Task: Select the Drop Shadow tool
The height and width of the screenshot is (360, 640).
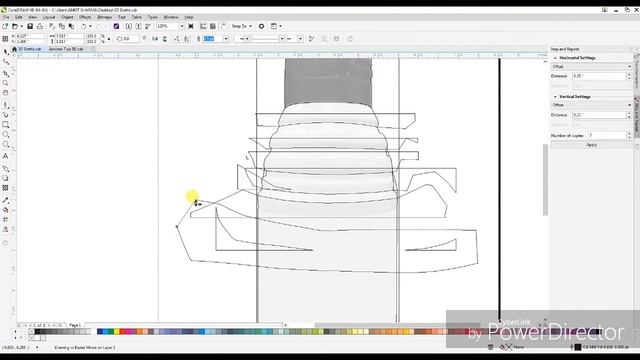Action: click(5, 178)
